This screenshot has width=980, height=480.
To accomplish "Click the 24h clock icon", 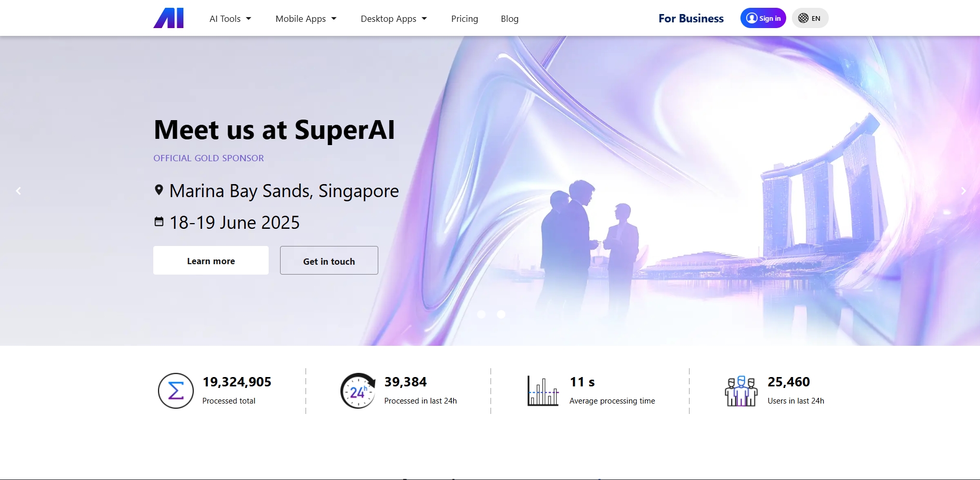I will [x=358, y=391].
